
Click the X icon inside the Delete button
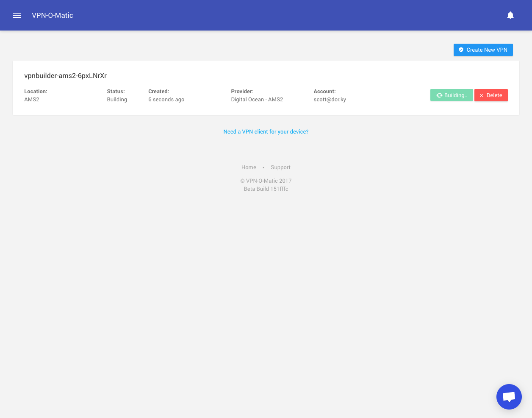(481, 95)
